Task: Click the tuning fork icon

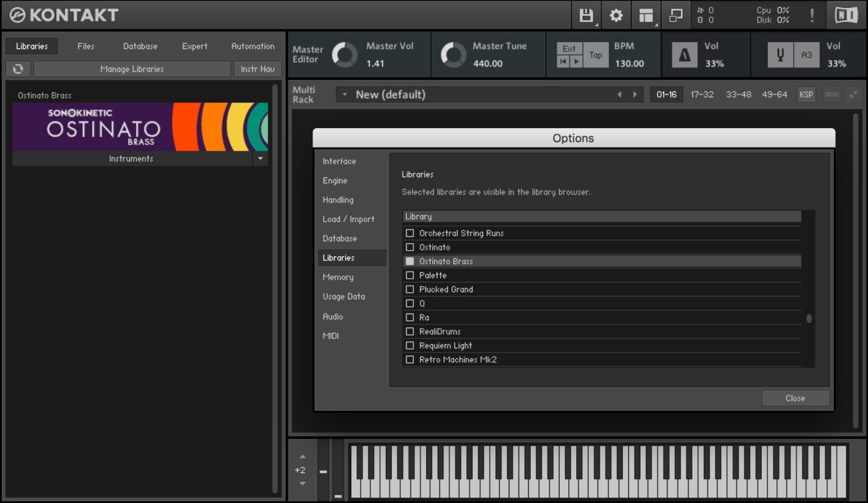Action: [x=780, y=55]
